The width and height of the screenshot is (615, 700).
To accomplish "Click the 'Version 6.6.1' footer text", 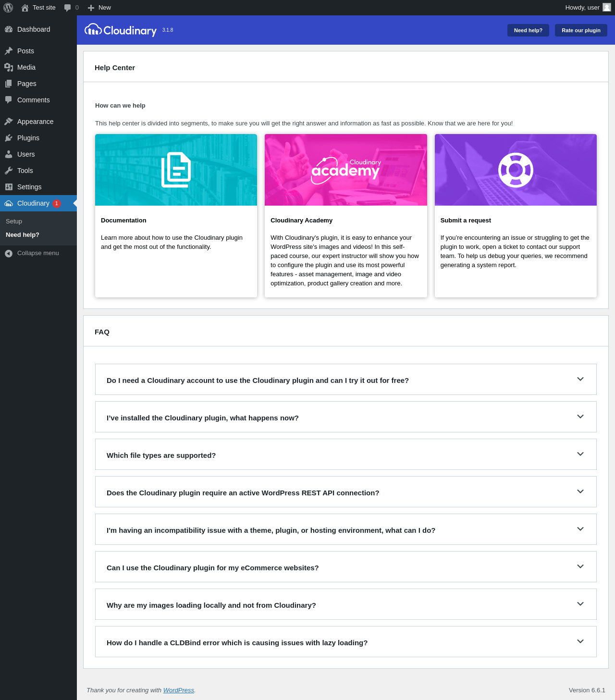I will pos(587,690).
